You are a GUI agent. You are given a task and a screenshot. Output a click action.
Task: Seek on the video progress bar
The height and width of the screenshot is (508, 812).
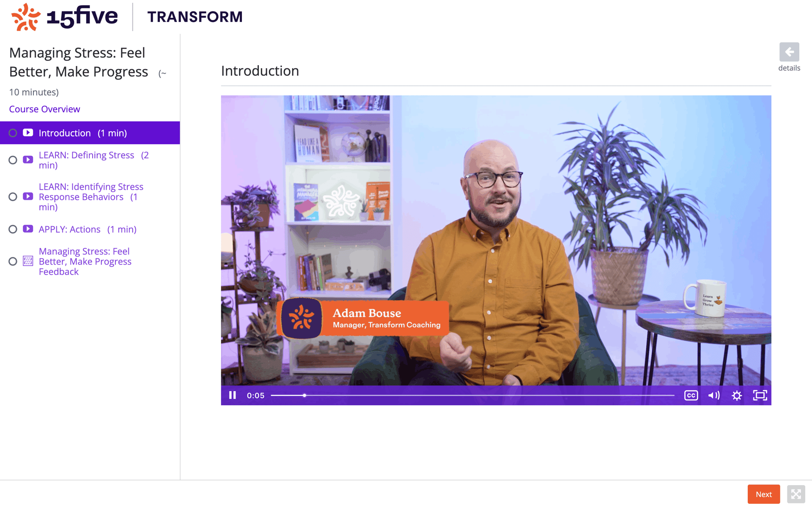472,395
